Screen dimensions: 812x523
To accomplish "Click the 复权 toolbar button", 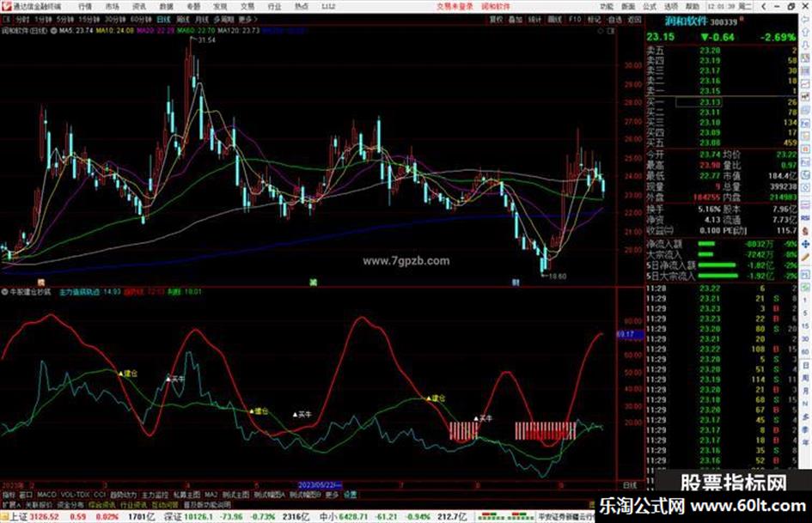I will (x=496, y=19).
